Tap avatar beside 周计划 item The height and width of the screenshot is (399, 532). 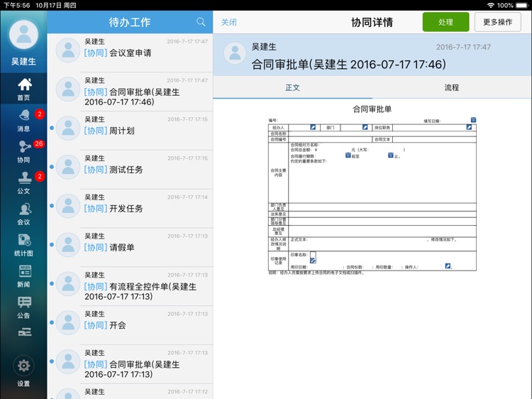68,128
